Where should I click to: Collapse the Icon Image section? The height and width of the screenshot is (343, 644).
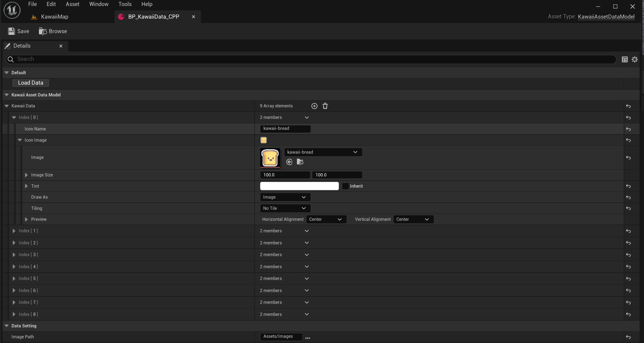[20, 140]
